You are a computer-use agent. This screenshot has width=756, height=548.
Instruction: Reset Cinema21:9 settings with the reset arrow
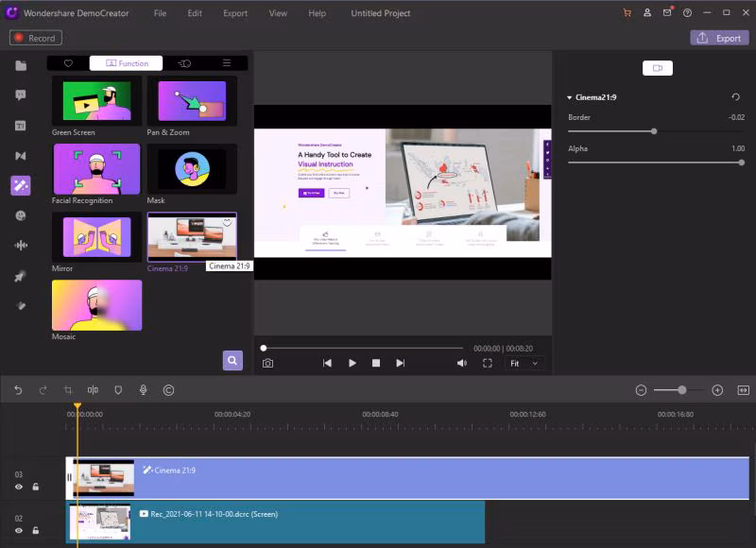coord(736,97)
